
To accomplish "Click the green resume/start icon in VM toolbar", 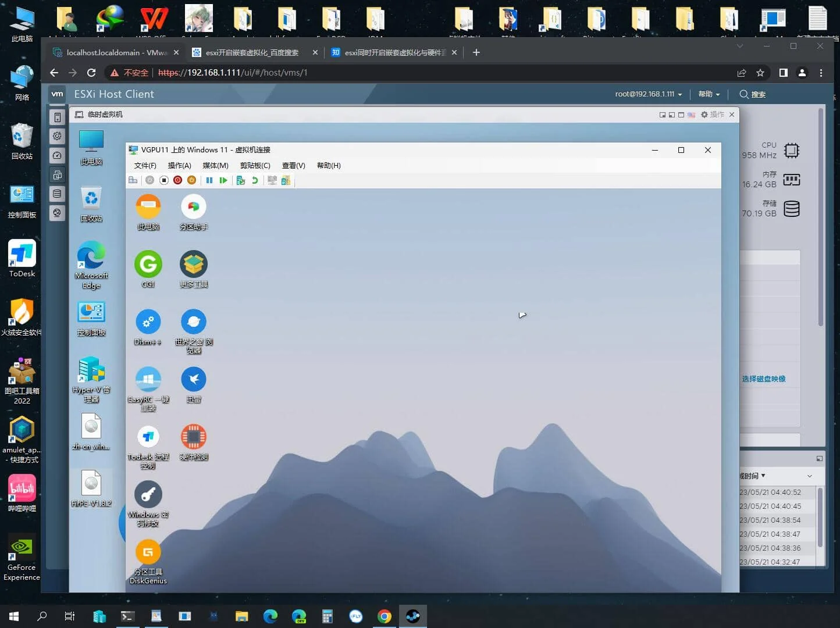I will click(x=223, y=180).
